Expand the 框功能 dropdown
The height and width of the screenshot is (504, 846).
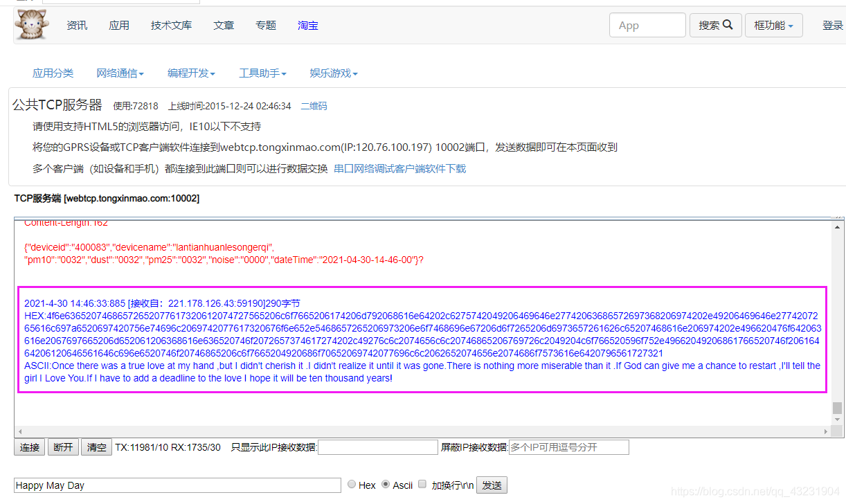click(773, 25)
